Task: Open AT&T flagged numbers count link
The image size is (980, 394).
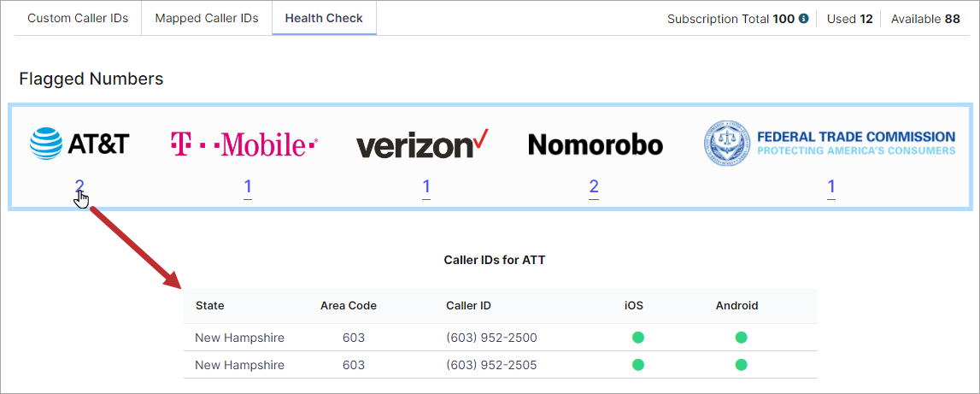Action: click(79, 185)
